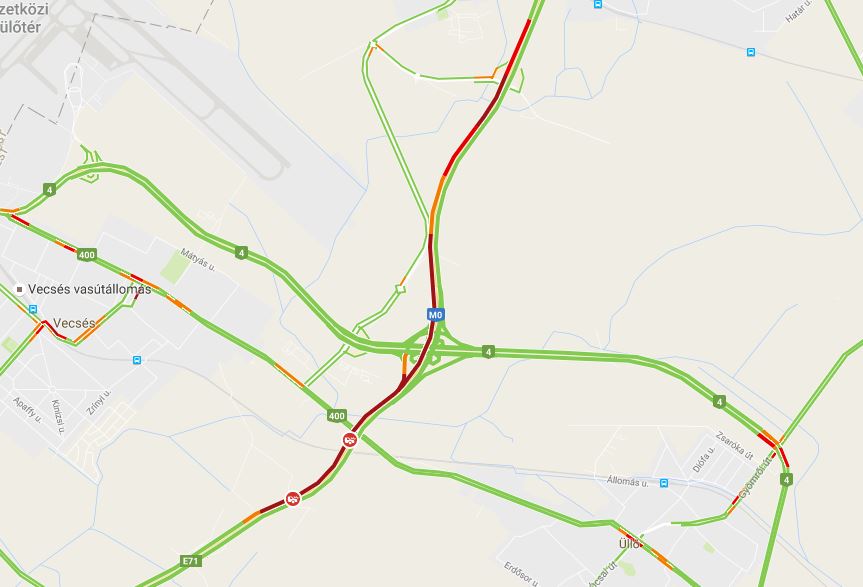Open the accident icon beside the 400 shield
The width and height of the screenshot is (863, 587).
point(349,440)
